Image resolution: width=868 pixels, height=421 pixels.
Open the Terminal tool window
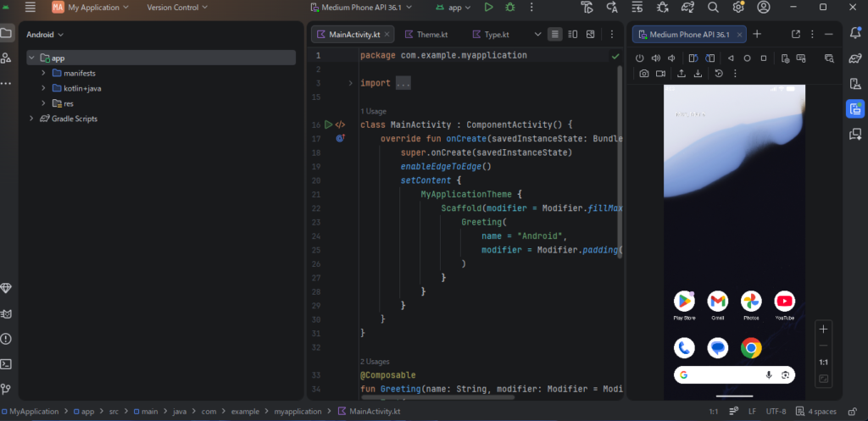(x=6, y=363)
